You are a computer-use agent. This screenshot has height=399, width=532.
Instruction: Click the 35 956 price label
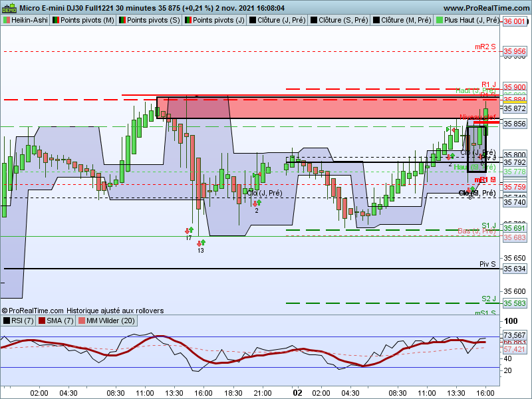pos(514,51)
